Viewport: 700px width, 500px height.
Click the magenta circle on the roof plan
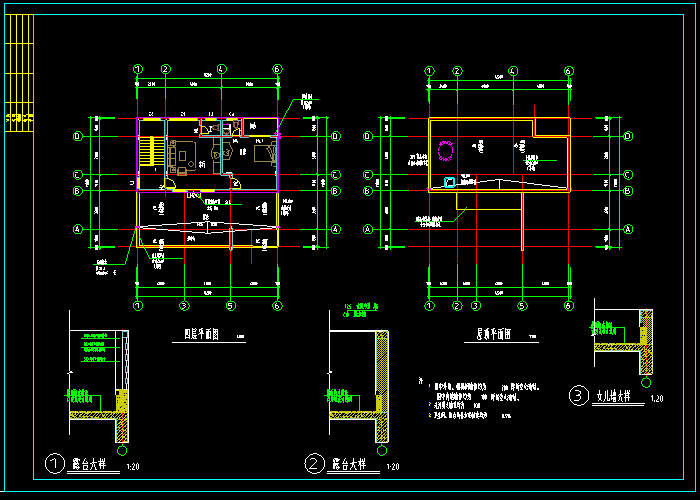446,151
